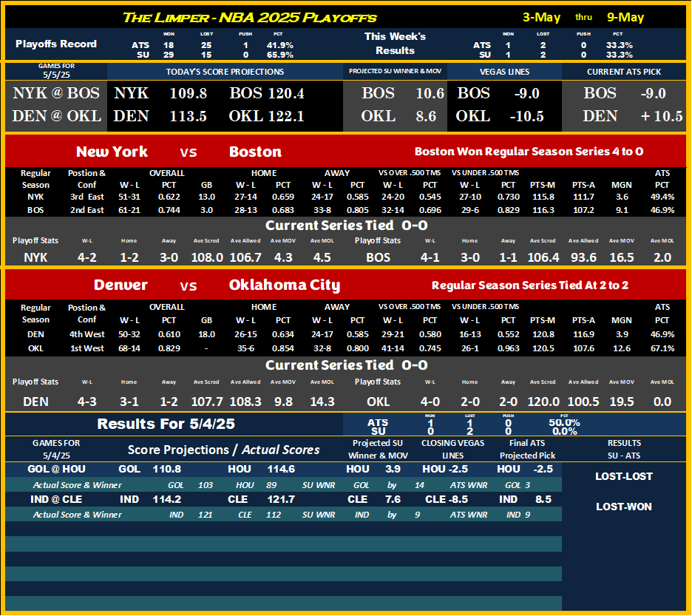The height and width of the screenshot is (616, 692).
Task: Click the 'Current ATS Pick' column header
Action: [623, 72]
